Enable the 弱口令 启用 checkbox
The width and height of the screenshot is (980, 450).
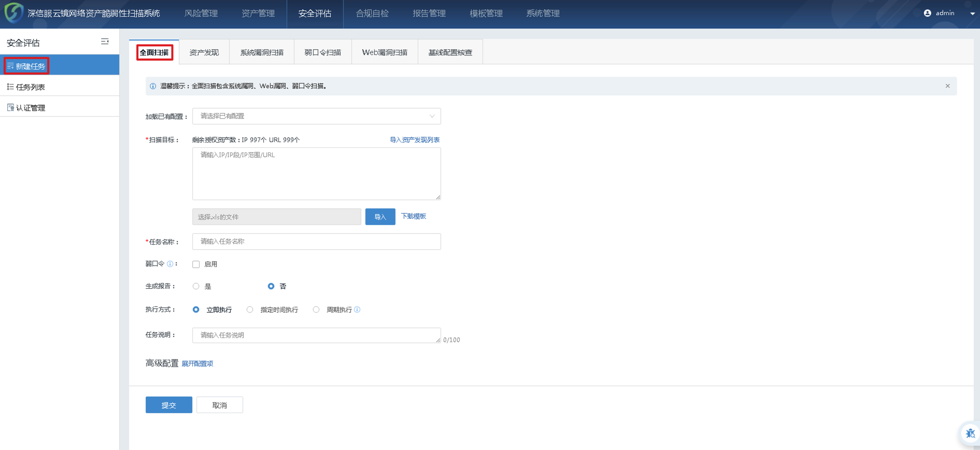tap(196, 264)
